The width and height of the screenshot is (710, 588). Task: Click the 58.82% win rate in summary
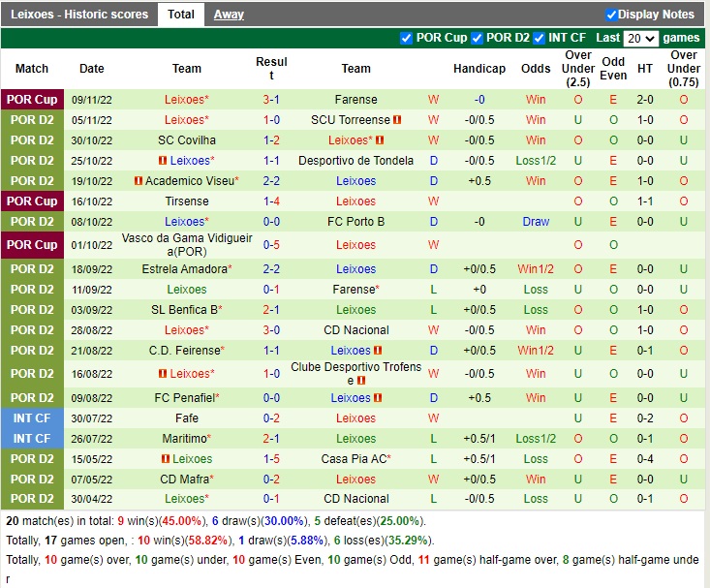[208, 541]
